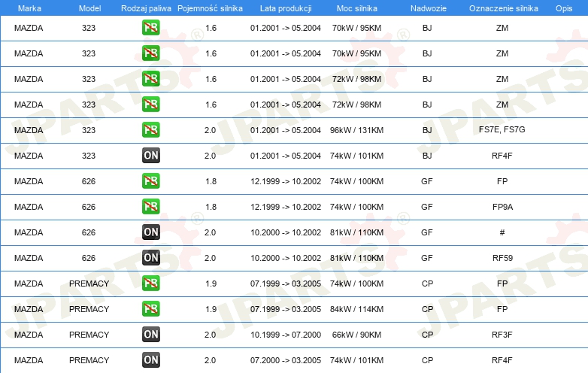Select the CP body cell in the RF3F row
The height and width of the screenshot is (373, 588).
tap(427, 335)
